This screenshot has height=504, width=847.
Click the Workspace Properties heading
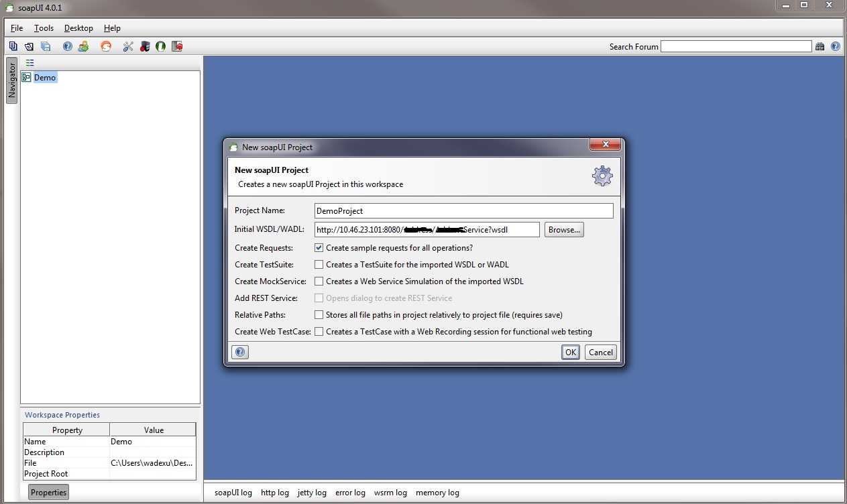(x=62, y=415)
